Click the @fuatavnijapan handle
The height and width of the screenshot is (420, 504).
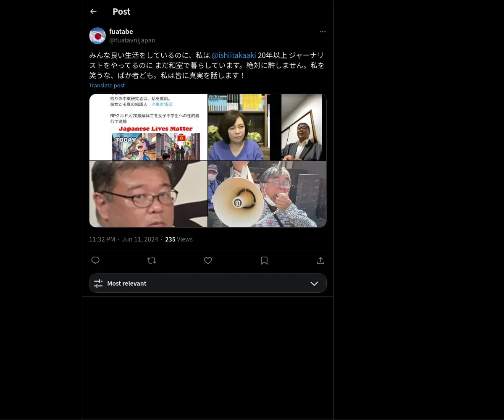(x=132, y=40)
